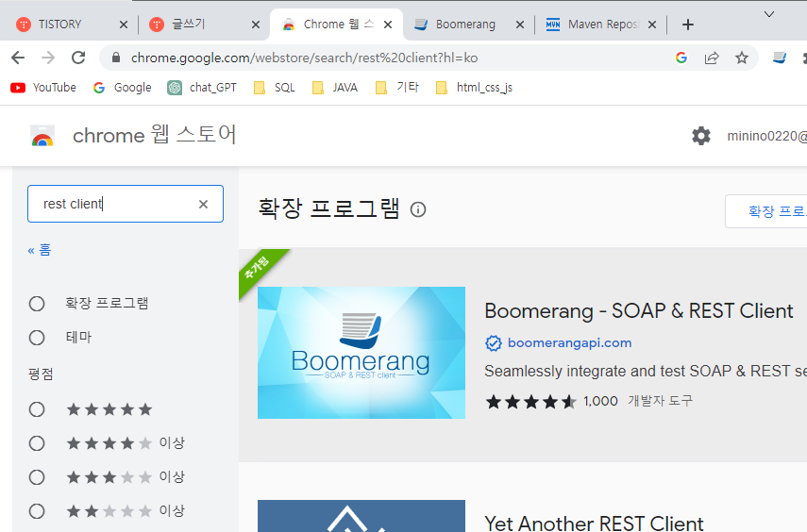Filter by two stars 이상

(37, 511)
